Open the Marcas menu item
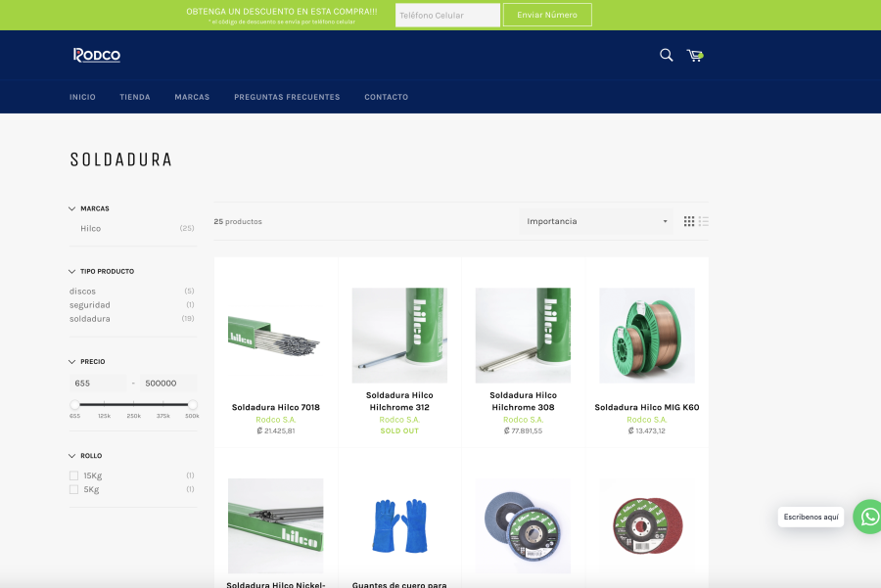Screen dimensions: 881x588 click(192, 97)
